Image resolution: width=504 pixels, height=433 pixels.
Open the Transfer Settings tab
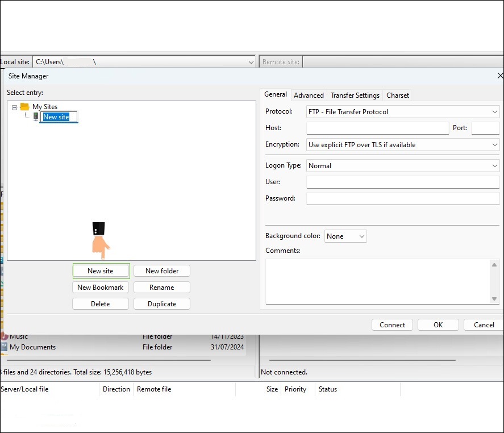click(355, 95)
